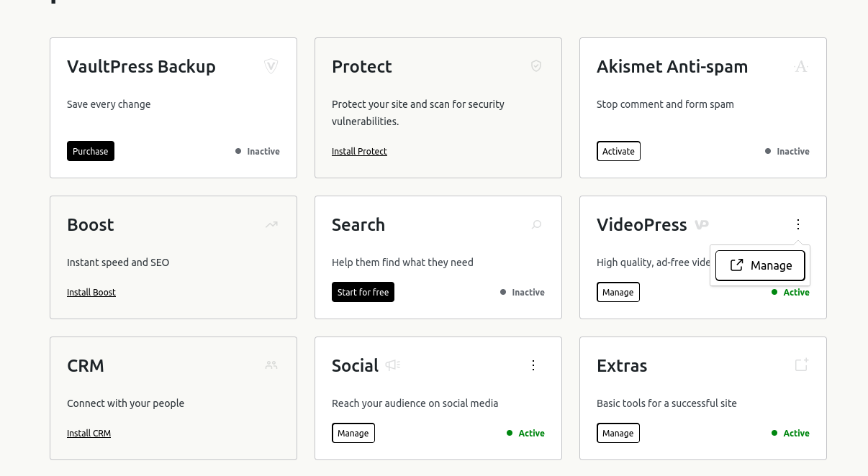Image resolution: width=868 pixels, height=476 pixels.
Task: Click 'Basic tools for a successful site'
Action: pyautogui.click(x=666, y=403)
